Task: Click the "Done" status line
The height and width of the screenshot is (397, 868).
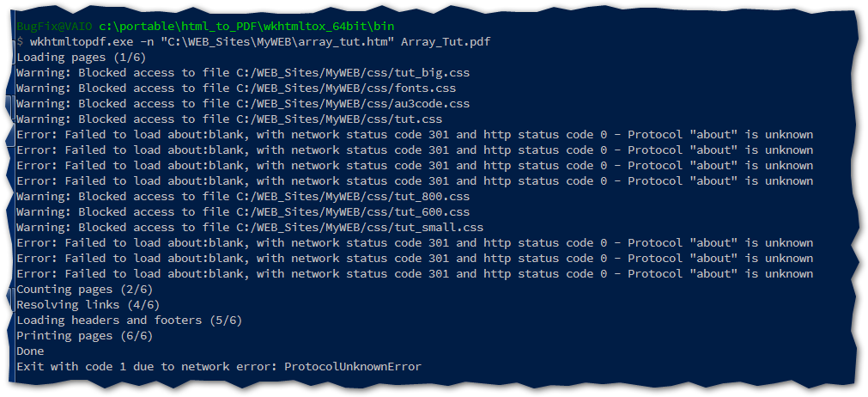Action: tap(30, 351)
